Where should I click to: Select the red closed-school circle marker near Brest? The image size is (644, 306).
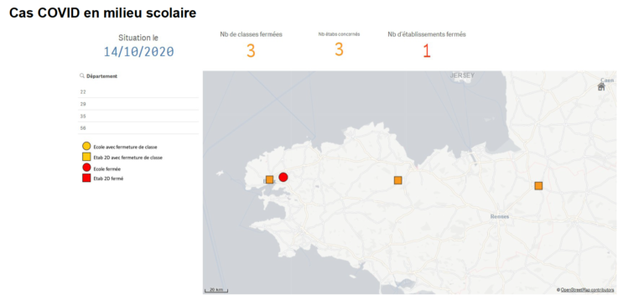[x=283, y=177]
